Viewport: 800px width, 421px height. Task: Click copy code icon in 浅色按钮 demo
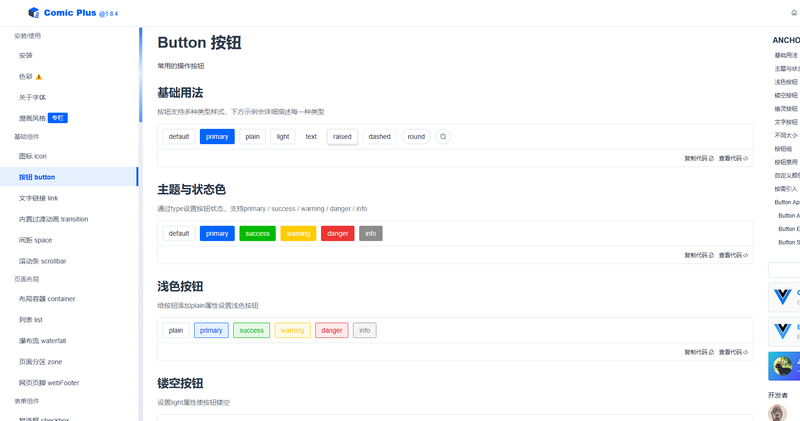coord(711,353)
